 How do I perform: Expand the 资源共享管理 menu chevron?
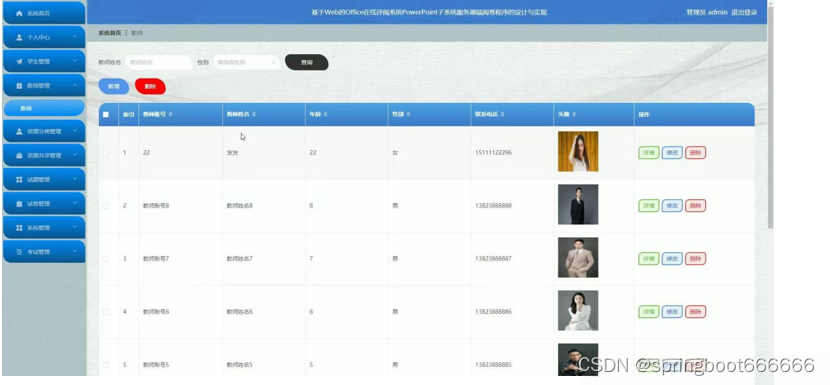point(75,155)
